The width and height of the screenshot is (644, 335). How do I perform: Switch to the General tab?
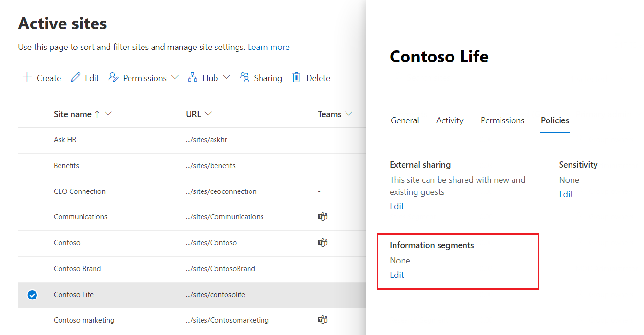pos(405,120)
